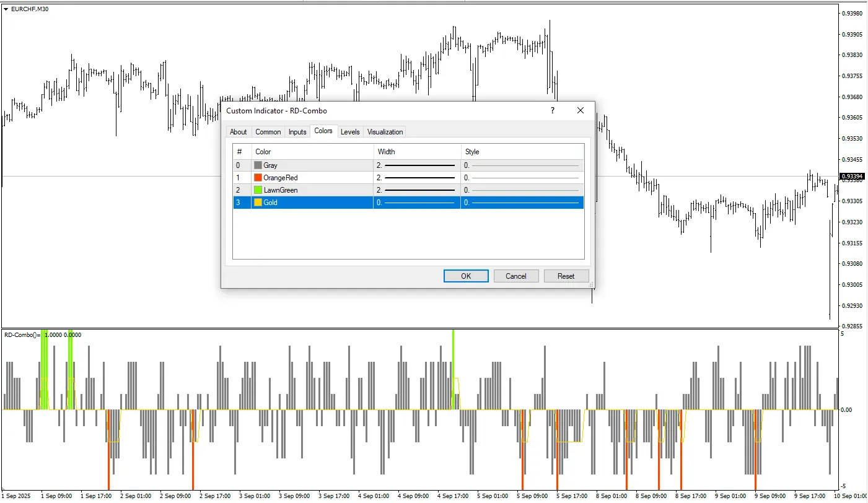Click the Cancel button
The image size is (868, 503).
[515, 276]
